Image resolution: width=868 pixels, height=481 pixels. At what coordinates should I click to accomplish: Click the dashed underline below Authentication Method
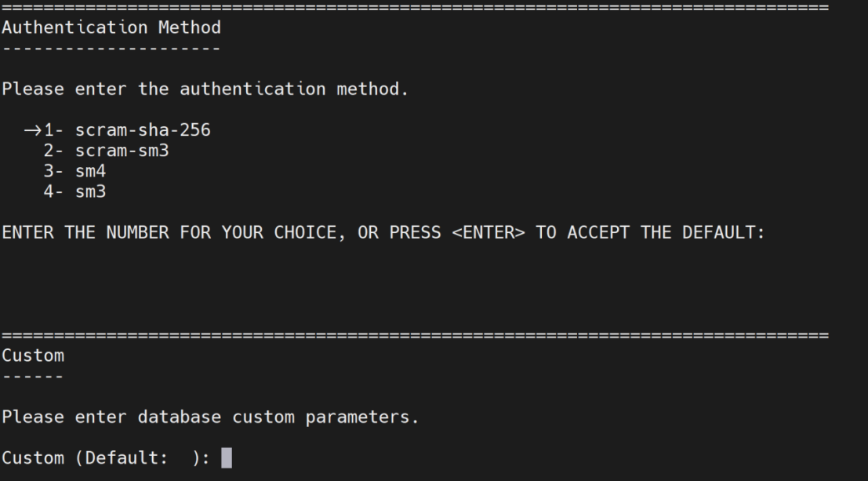point(111,49)
